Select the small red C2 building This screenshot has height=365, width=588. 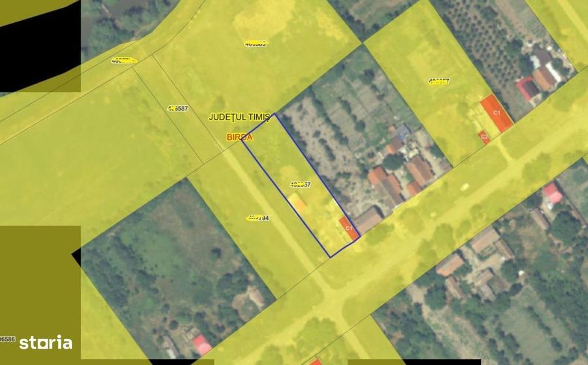(484, 137)
